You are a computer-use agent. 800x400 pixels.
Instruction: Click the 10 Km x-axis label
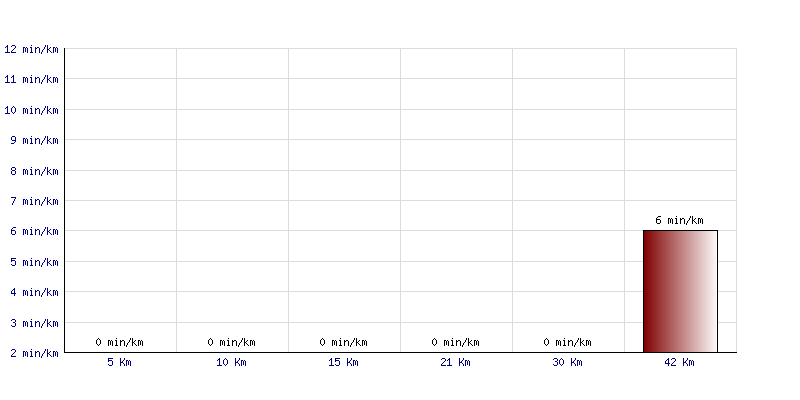pos(231,362)
